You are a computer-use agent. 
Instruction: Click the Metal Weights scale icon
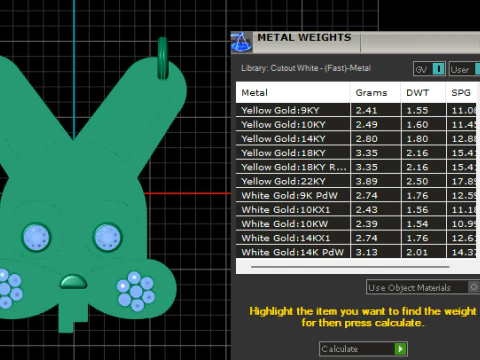(241, 42)
